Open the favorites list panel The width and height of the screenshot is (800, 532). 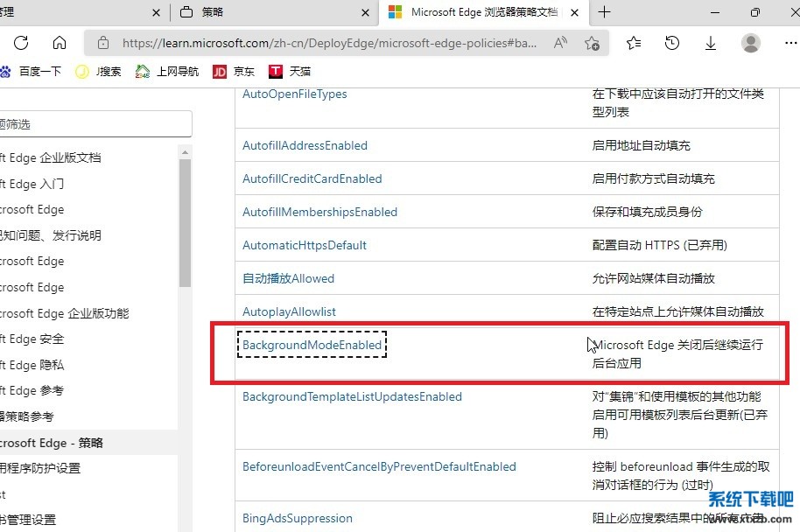[x=634, y=43]
